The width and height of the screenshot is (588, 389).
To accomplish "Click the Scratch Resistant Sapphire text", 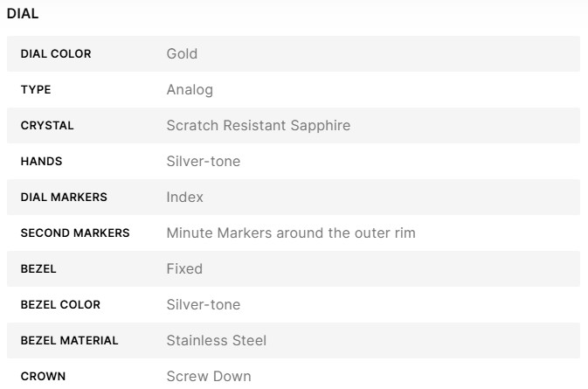I will click(258, 126).
